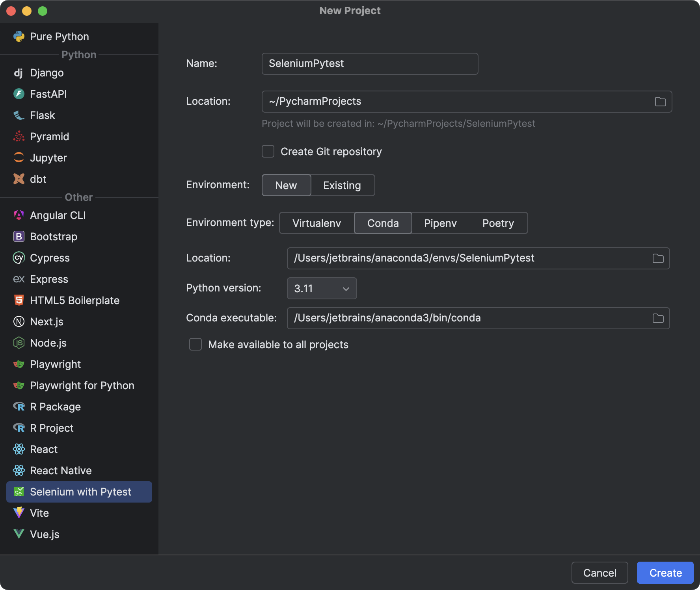Click the Playwright for Python icon
This screenshot has height=590, width=700.
pyautogui.click(x=19, y=385)
